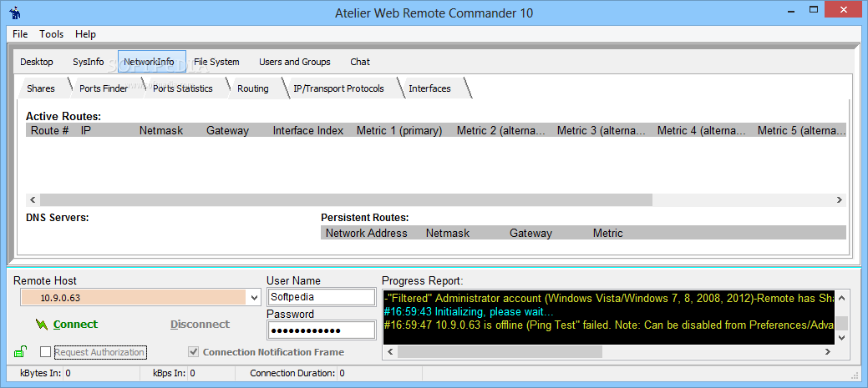Click Persistent Routes Metric column header
The width and height of the screenshot is (868, 388).
(630, 233)
